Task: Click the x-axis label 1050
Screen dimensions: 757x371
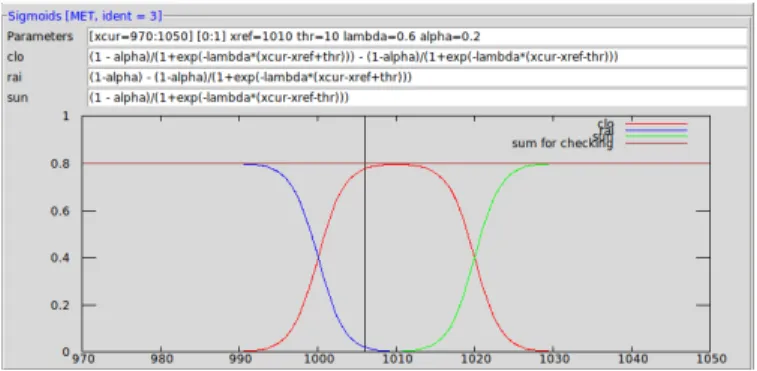Action: coord(710,359)
